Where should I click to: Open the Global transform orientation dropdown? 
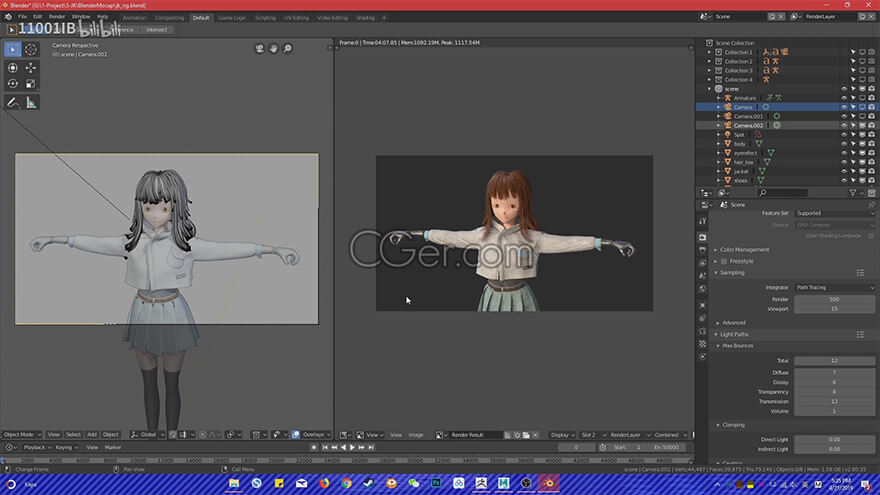[147, 435]
